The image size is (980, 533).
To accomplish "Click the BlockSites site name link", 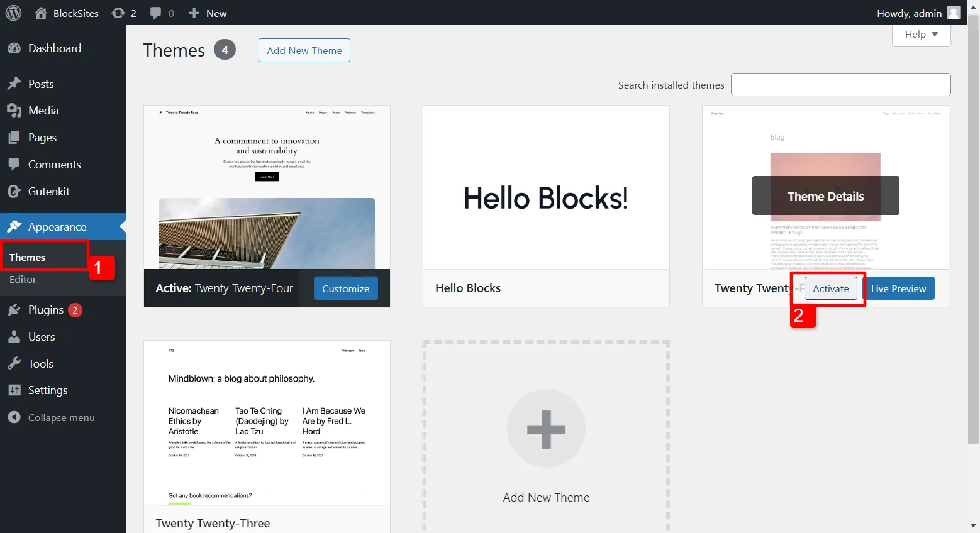I will (x=76, y=13).
